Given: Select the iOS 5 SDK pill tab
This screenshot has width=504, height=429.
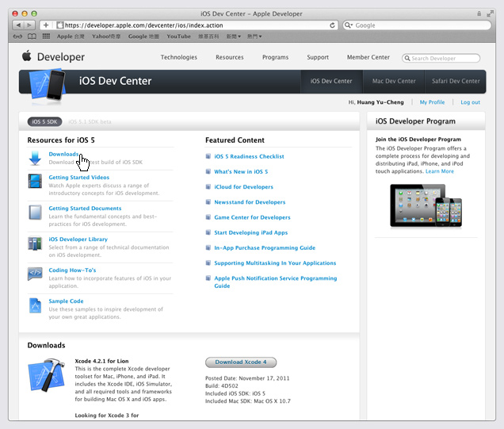Looking at the screenshot, I should click(44, 121).
